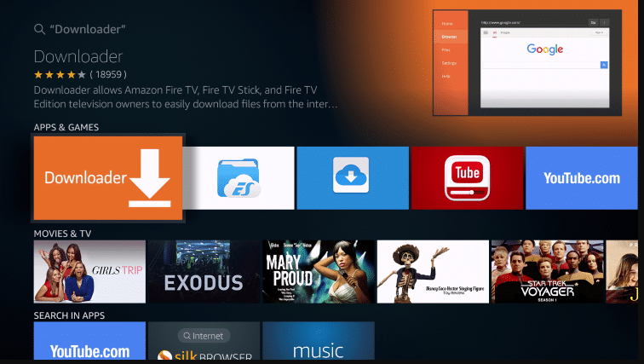644x364 pixels.
Task: Select Browser menu item in preview
Action: point(449,37)
